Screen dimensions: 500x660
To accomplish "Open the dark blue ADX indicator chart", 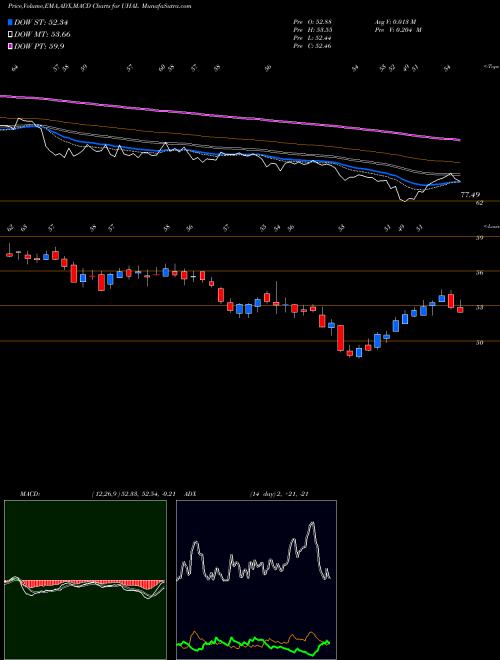I will [x=256, y=580].
